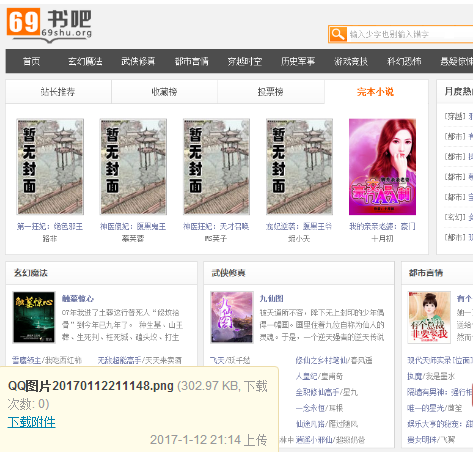Click author name 十月初

point(382,239)
